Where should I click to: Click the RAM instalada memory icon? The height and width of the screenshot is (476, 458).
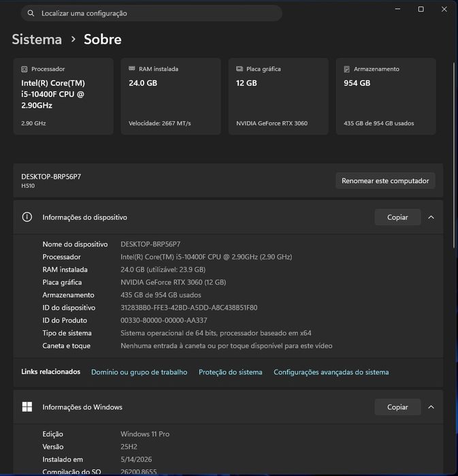point(131,69)
